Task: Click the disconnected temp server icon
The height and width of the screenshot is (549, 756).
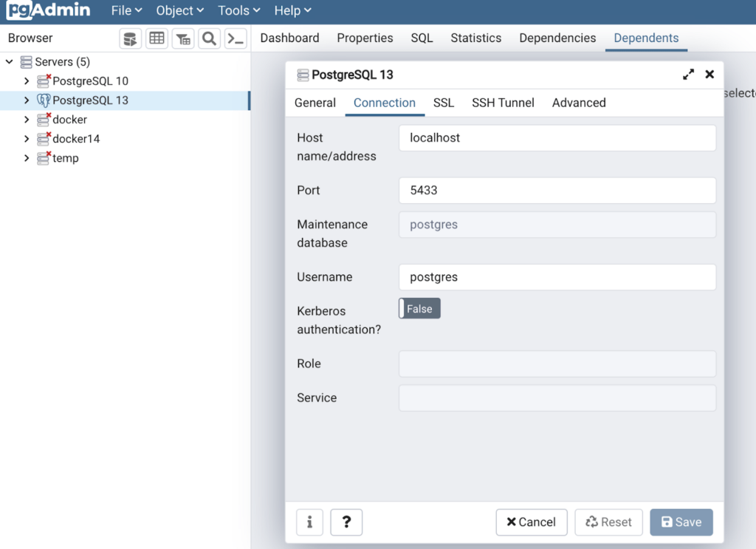Action: point(44,158)
